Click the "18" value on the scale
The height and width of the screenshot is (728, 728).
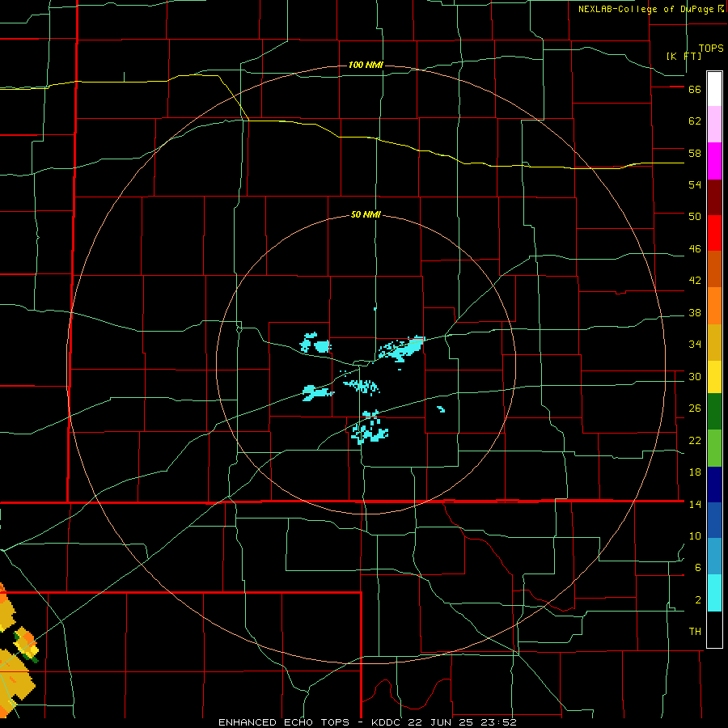(x=695, y=472)
